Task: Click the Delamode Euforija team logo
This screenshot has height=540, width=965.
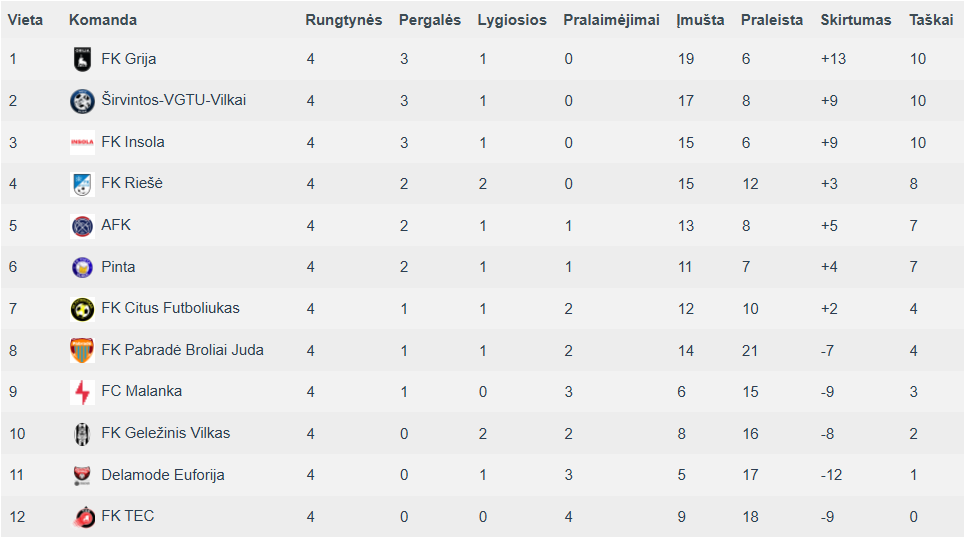Action: coord(82,475)
